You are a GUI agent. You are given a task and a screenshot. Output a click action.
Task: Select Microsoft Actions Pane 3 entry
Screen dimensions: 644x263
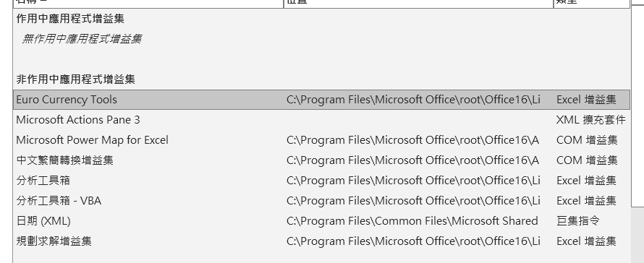coord(321,120)
